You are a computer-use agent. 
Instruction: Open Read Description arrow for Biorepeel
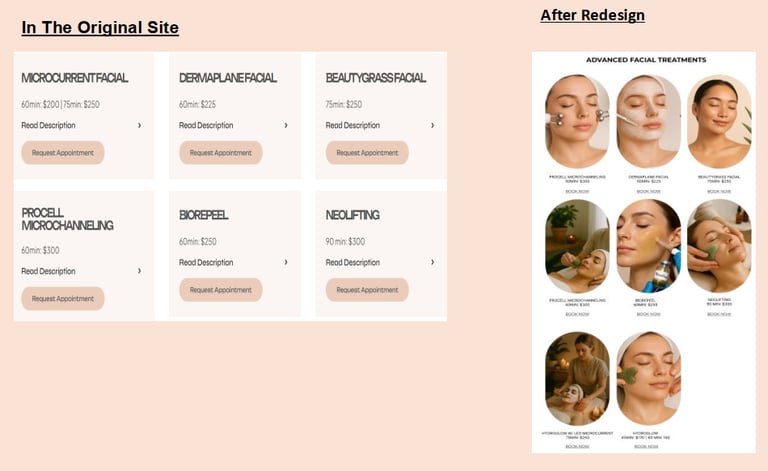tap(286, 262)
